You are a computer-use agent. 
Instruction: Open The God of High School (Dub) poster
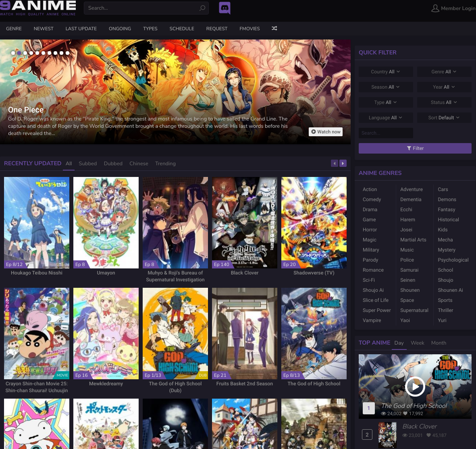[x=175, y=333]
